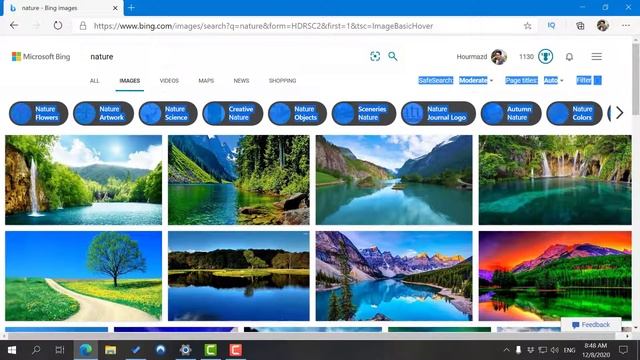This screenshot has width=640, height=360.
Task: Open taskbar search
Action: tap(36, 350)
